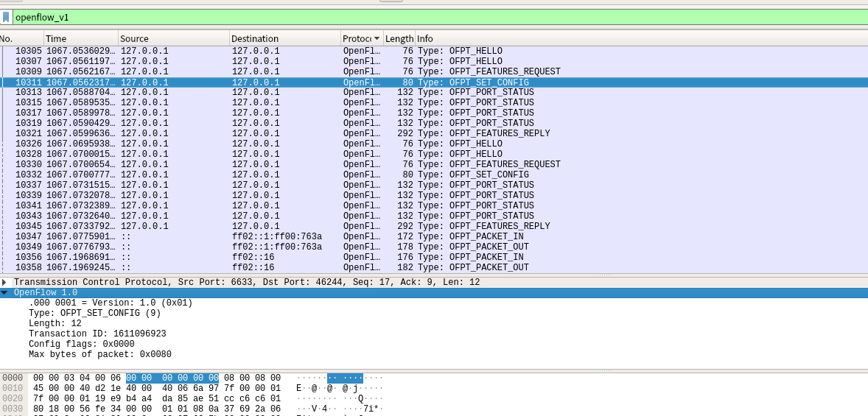Viewport: 868px width, 416px height.
Task: Select packet 10317 OFPT_PORT_STATUS
Action: pos(434,113)
